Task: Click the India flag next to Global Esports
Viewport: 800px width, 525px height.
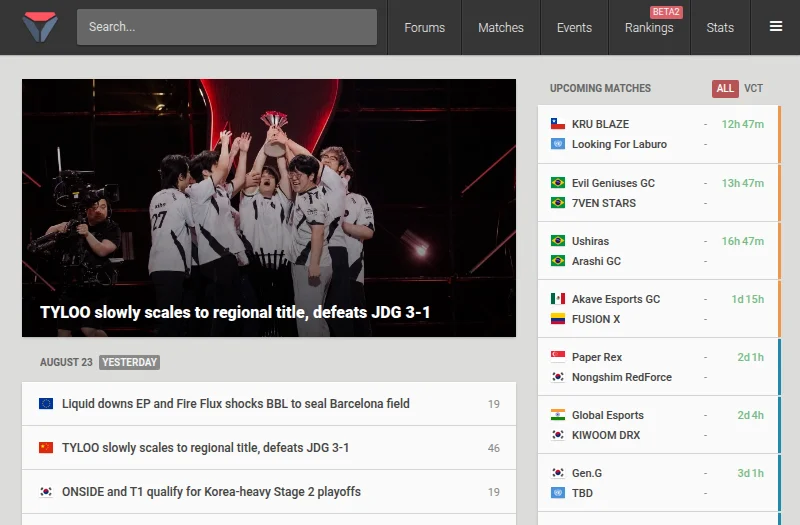Action: [x=558, y=415]
